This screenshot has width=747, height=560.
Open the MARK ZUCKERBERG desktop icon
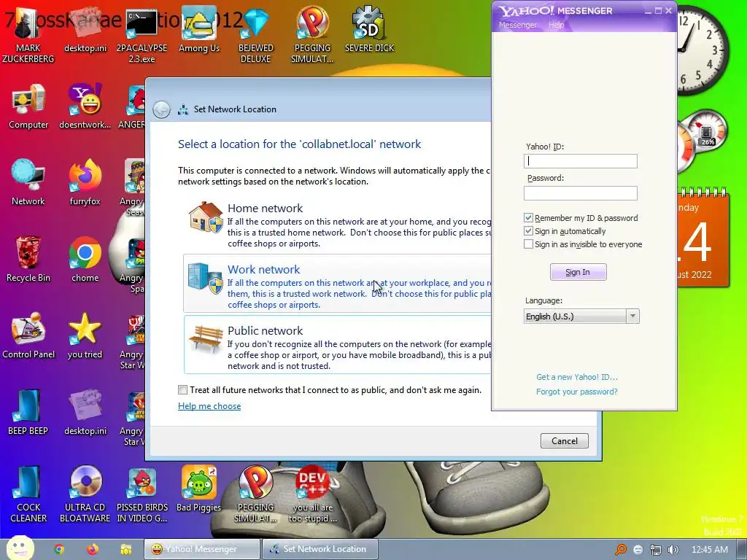(x=28, y=34)
